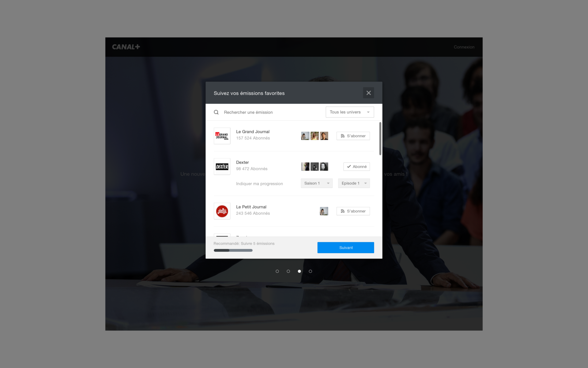The height and width of the screenshot is (368, 588).
Task: Close the favorite shows dialog
Action: click(x=368, y=93)
